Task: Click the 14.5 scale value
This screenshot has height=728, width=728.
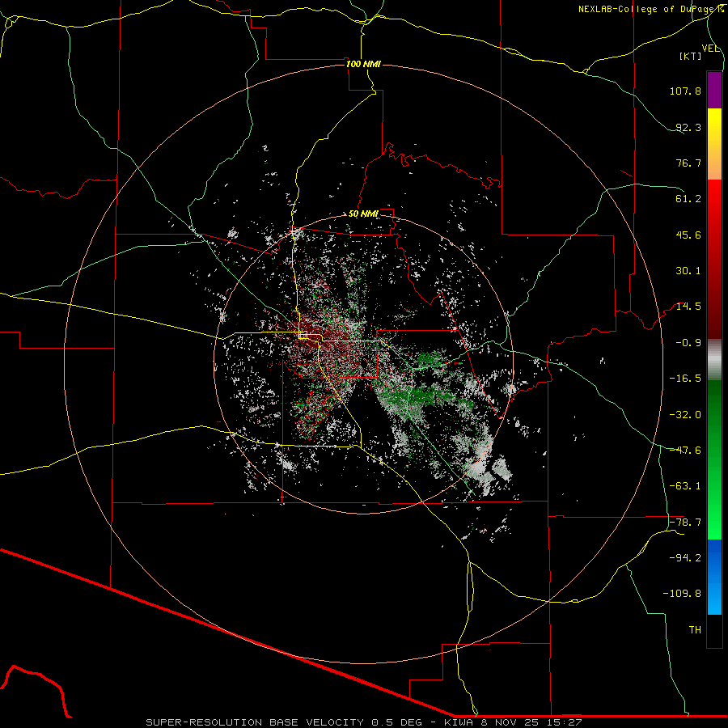Action: (x=688, y=307)
